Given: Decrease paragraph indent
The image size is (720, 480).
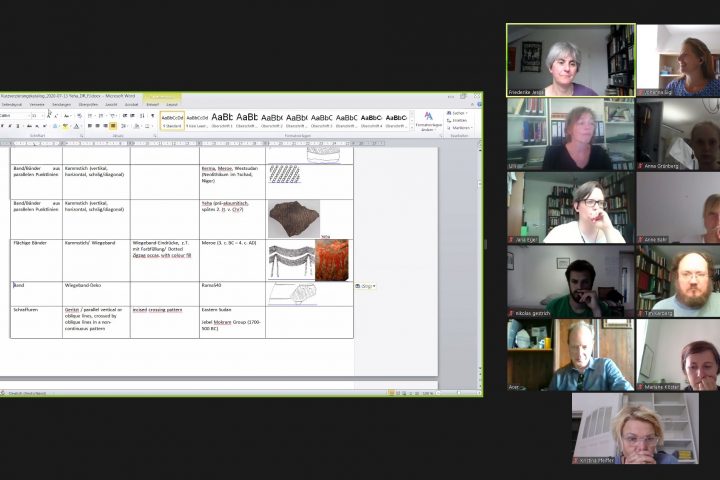Looking at the screenshot, I should [125, 116].
